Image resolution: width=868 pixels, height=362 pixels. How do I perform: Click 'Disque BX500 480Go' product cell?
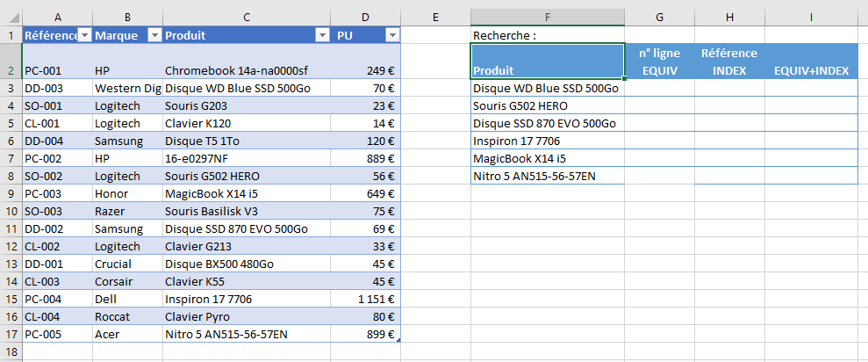[247, 264]
